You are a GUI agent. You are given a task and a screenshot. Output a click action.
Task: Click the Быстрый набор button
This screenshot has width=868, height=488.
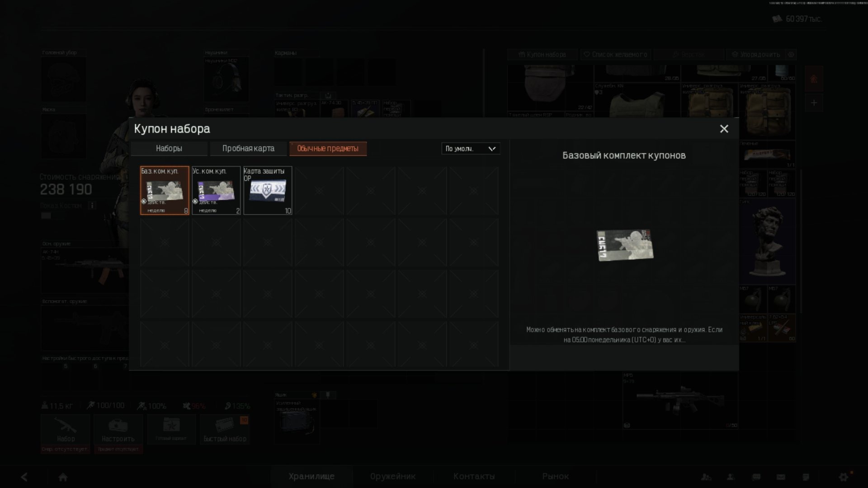pyautogui.click(x=225, y=430)
